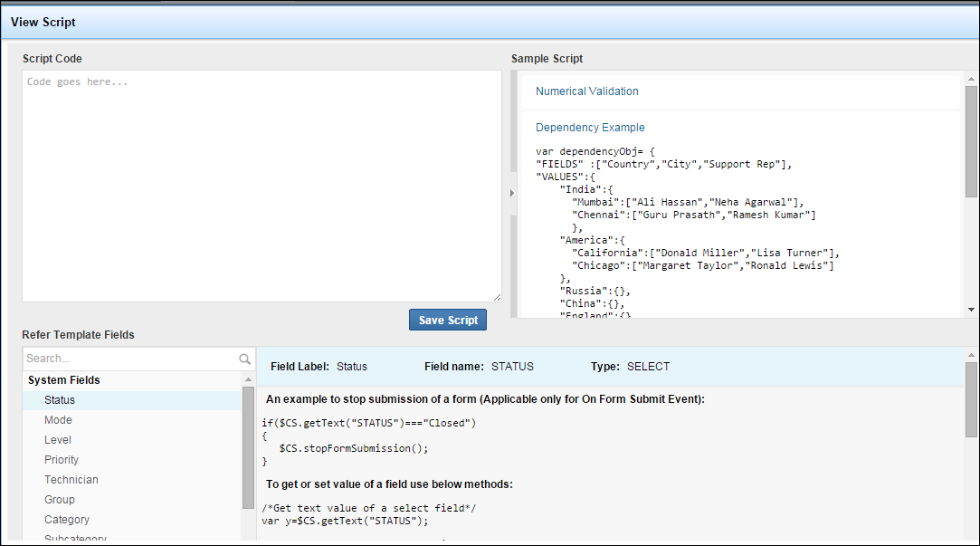This screenshot has width=980, height=546.
Task: Click the Sample Script vertical scrollbar thumb
Action: coord(972,140)
